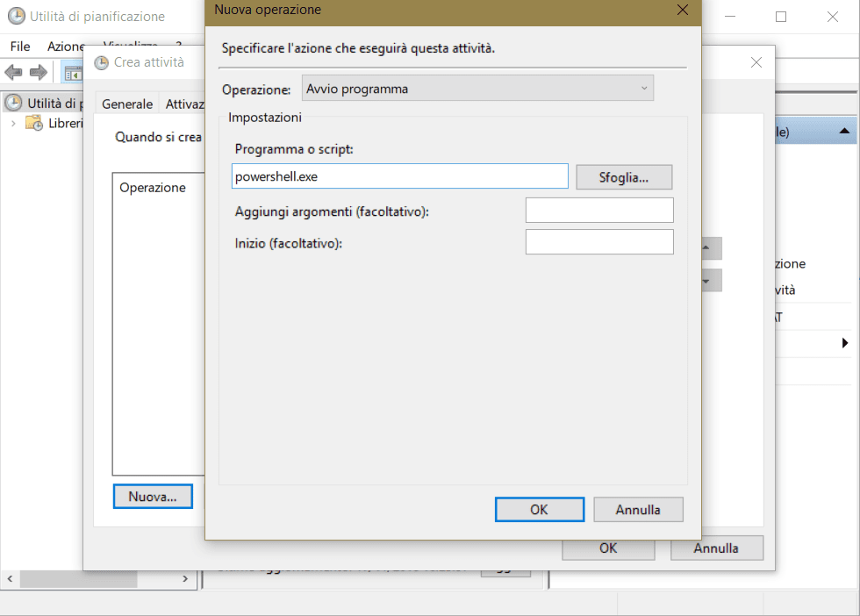Screen dimensions: 860x616
Task: Click the move up arrow button in Crea attività
Action: 707,248
